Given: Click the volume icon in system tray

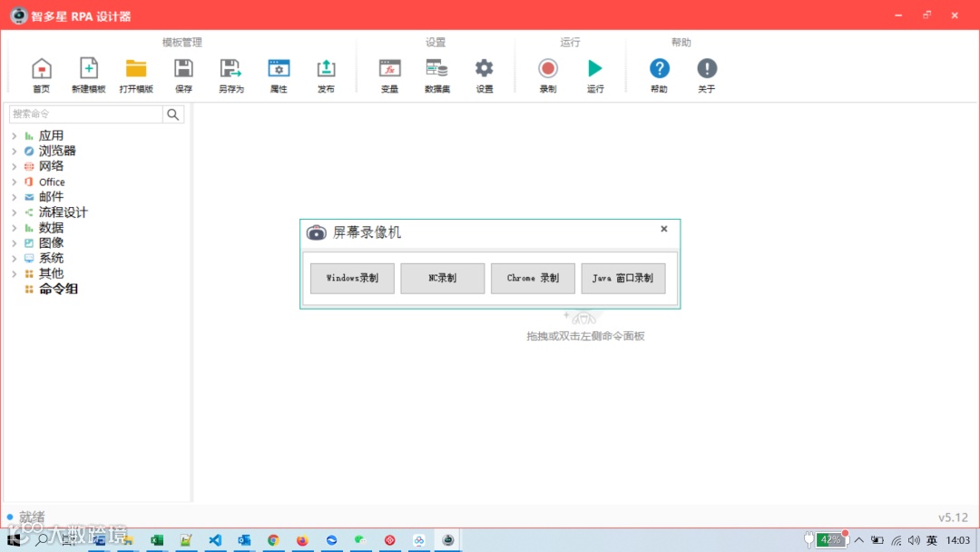Looking at the screenshot, I should point(914,540).
